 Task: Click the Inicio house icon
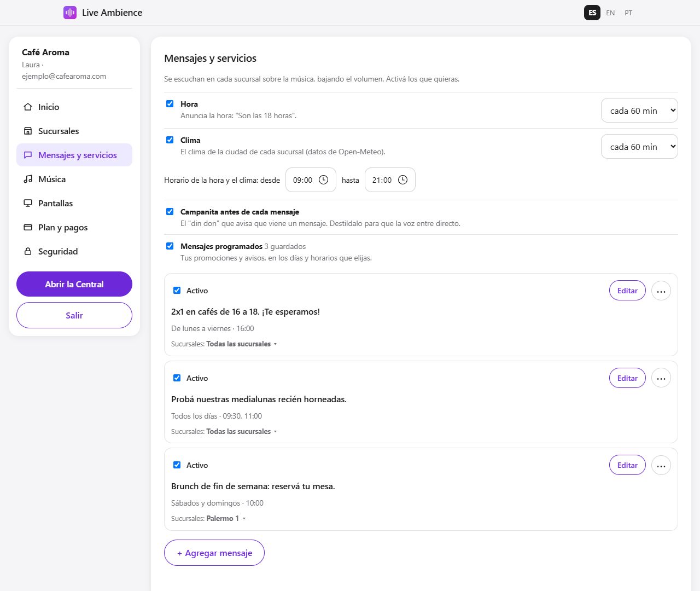coord(28,107)
